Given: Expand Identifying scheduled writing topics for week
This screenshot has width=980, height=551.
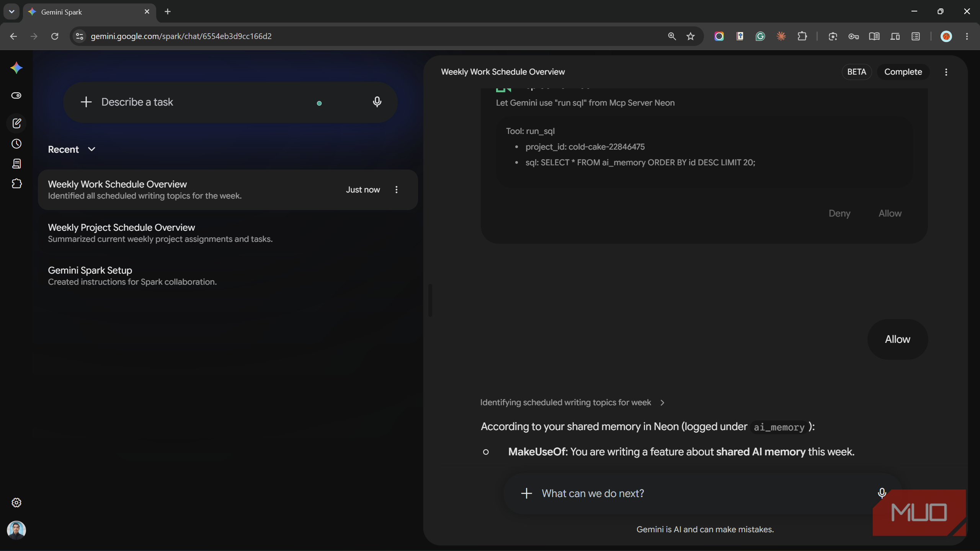Looking at the screenshot, I should coord(572,403).
